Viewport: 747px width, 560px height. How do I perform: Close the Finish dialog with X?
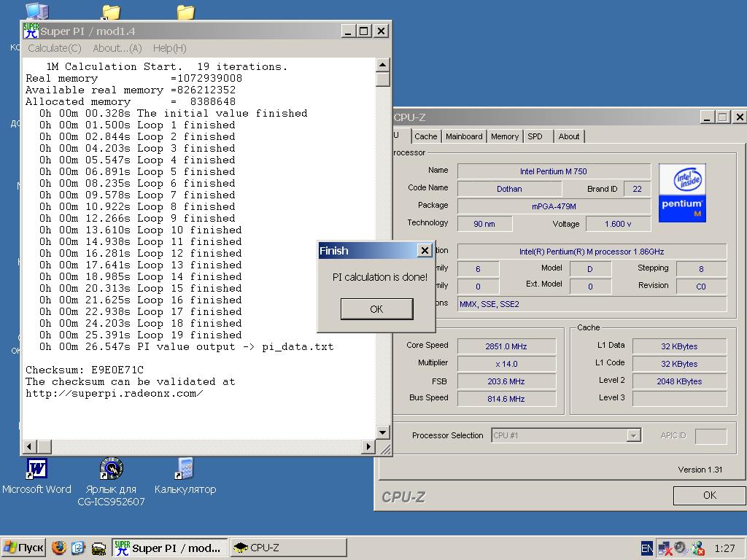pyautogui.click(x=425, y=251)
